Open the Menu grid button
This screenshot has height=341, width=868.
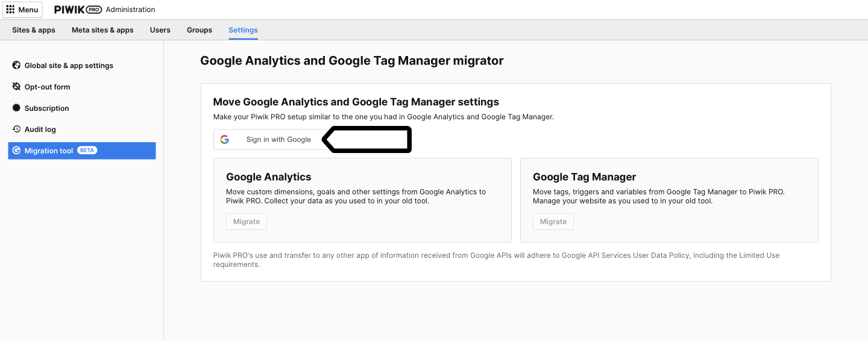pos(22,10)
